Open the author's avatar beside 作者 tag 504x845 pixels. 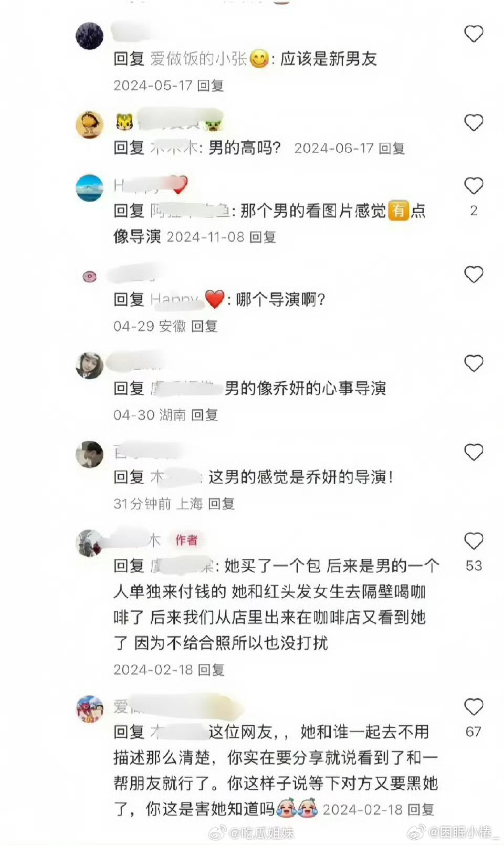90,543
